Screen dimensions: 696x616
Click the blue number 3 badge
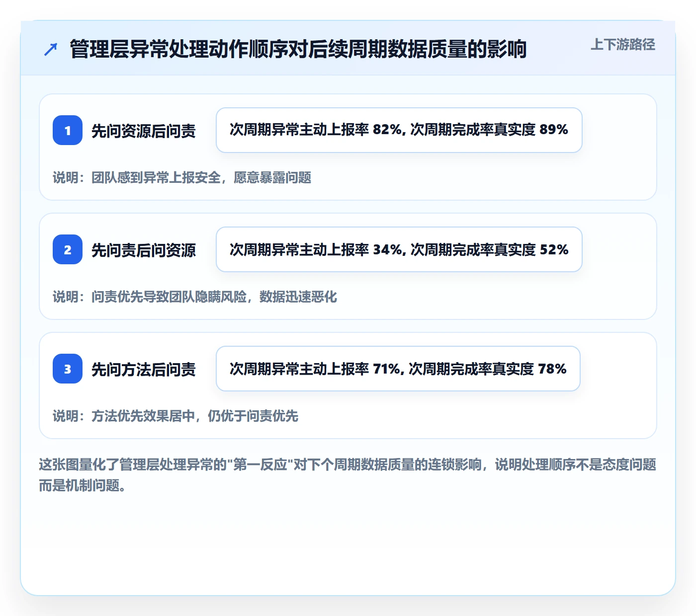68,369
